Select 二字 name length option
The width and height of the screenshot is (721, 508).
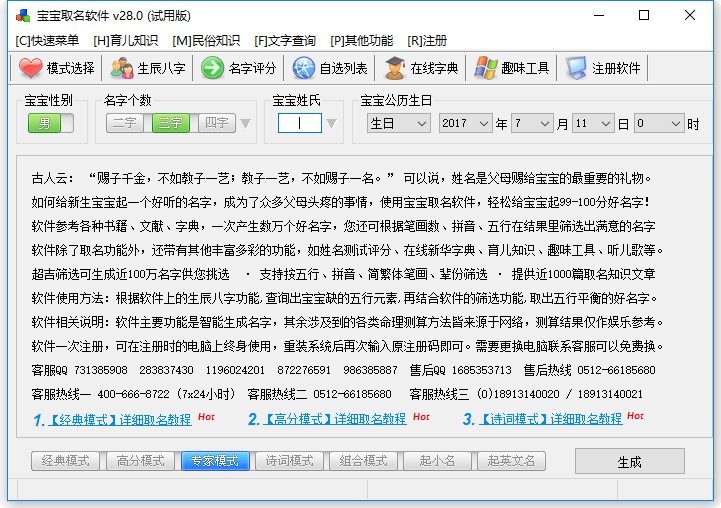pyautogui.click(x=125, y=123)
